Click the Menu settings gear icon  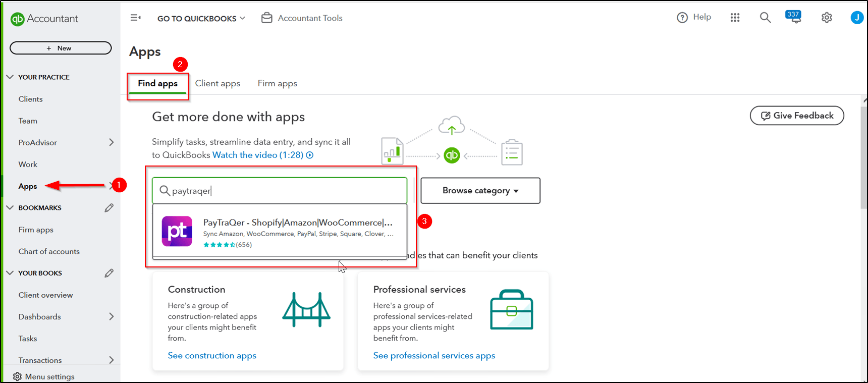pos(17,376)
